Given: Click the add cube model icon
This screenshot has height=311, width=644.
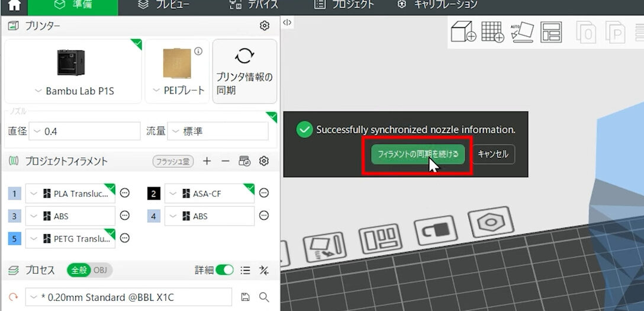Looking at the screenshot, I should (x=463, y=31).
